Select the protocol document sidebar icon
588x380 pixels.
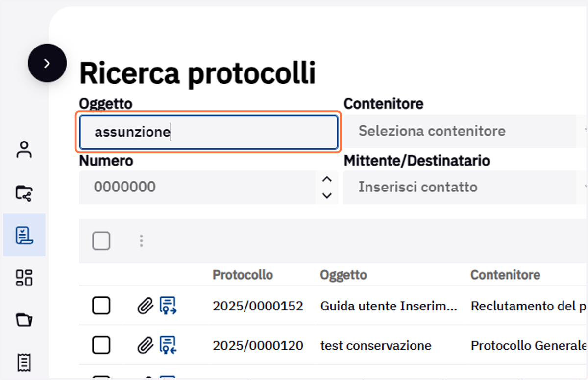pyautogui.click(x=24, y=235)
